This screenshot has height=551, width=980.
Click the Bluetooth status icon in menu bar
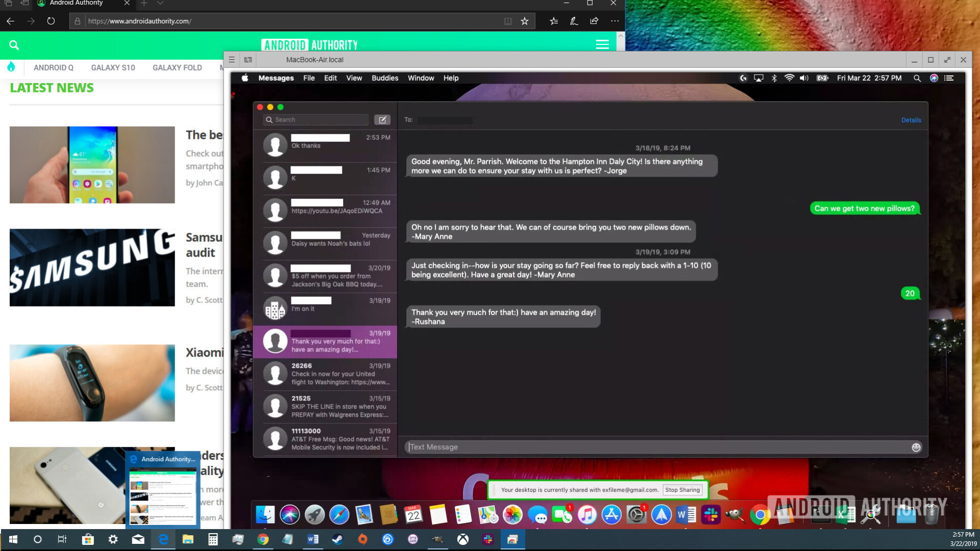[773, 78]
